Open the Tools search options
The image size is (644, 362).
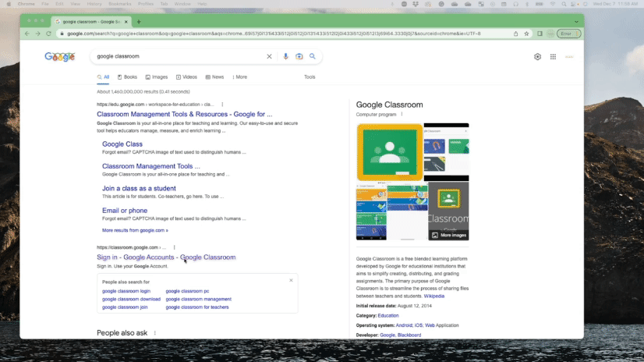pos(310,76)
